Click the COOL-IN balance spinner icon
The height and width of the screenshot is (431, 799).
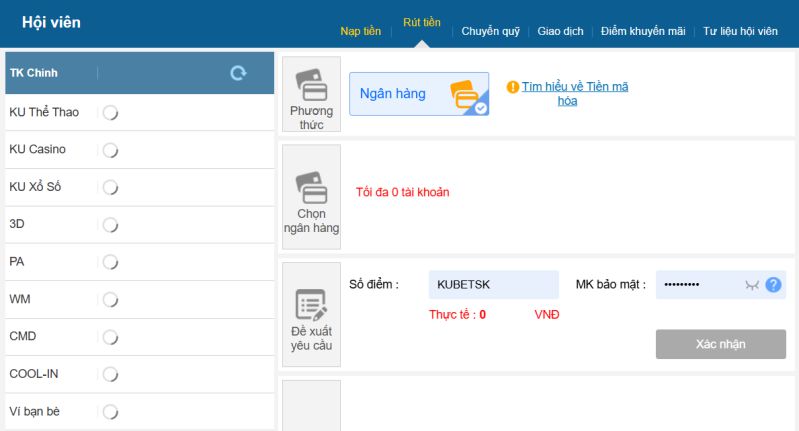pyautogui.click(x=111, y=374)
